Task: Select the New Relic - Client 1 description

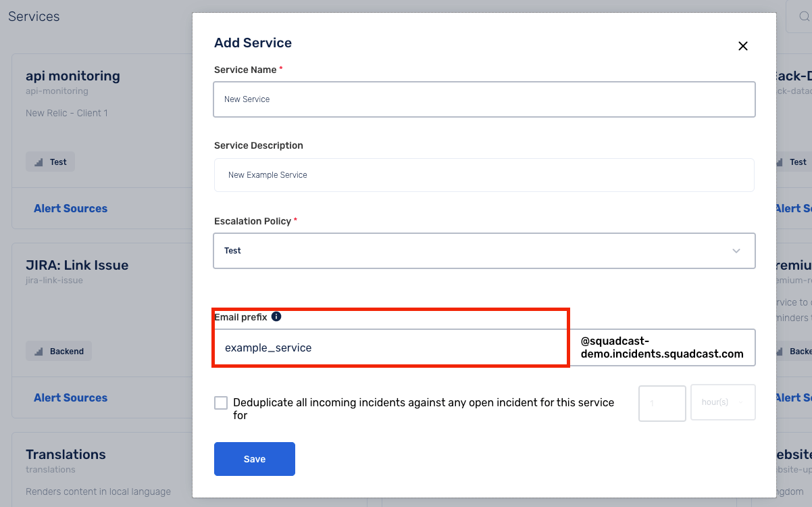Action: coord(67,113)
